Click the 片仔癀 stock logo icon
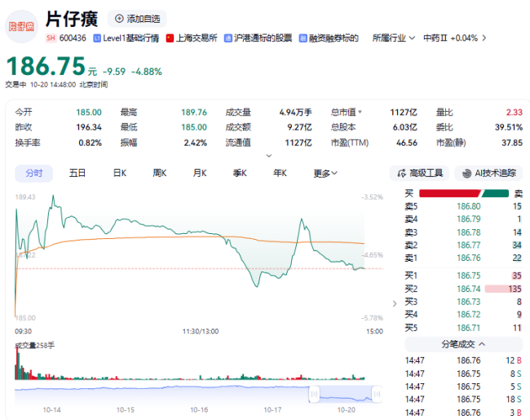The height and width of the screenshot is (420, 530). point(22,25)
